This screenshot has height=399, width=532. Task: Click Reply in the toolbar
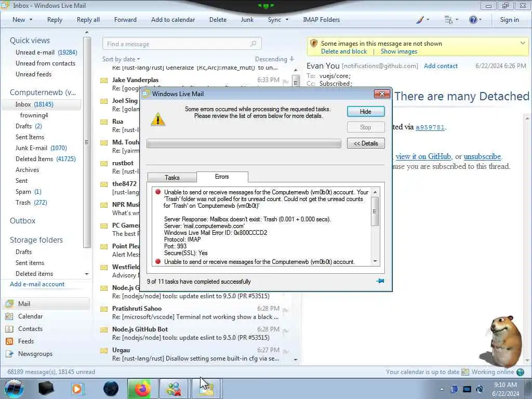[55, 20]
